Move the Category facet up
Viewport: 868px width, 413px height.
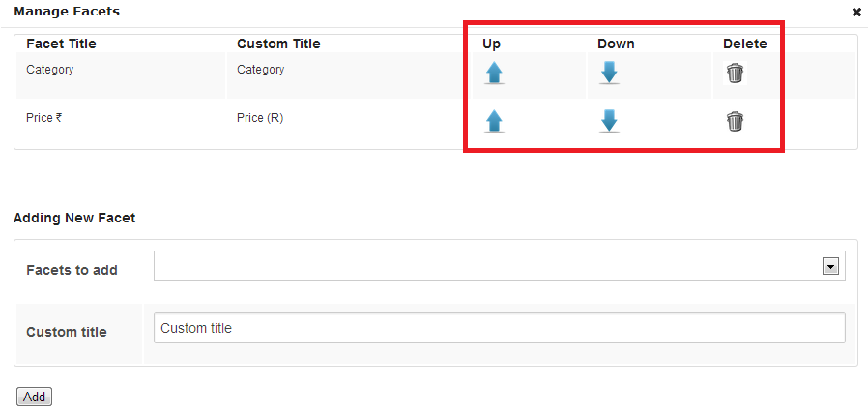[x=494, y=74]
